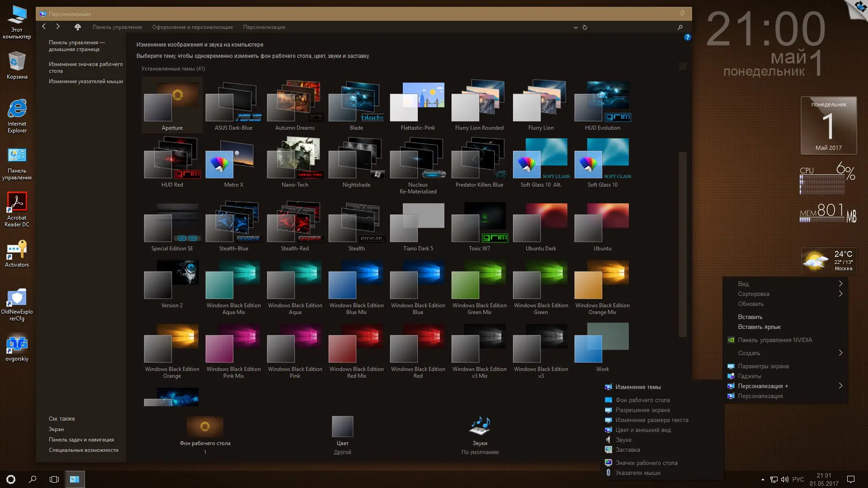
Task: Choose Фон рабочего стола submenu entry
Action: [642, 400]
